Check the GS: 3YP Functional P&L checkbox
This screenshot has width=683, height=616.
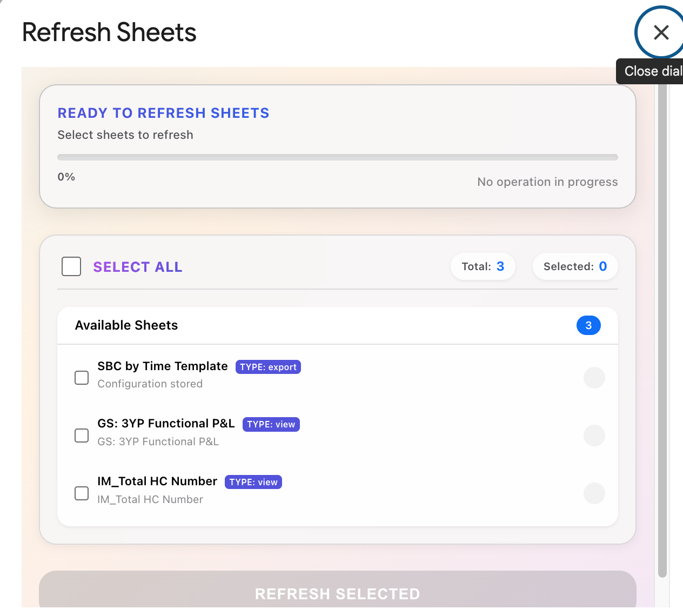pyautogui.click(x=82, y=436)
